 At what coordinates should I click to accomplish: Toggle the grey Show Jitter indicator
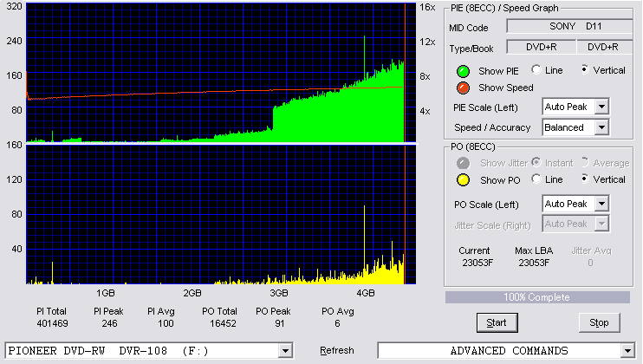point(463,163)
